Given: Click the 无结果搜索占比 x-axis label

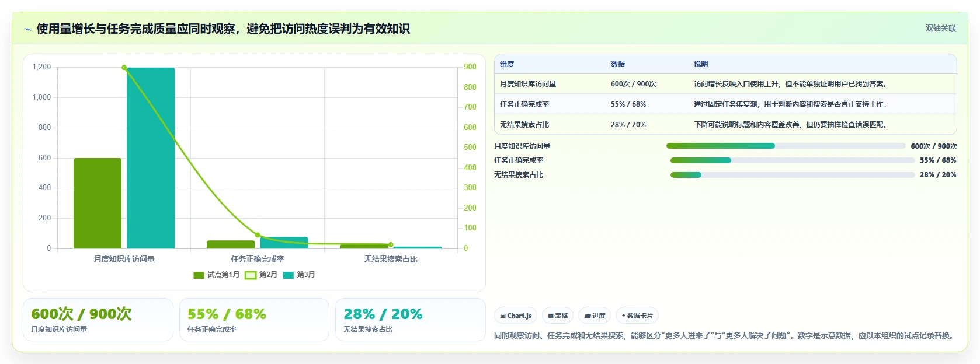Looking at the screenshot, I should 391,259.
